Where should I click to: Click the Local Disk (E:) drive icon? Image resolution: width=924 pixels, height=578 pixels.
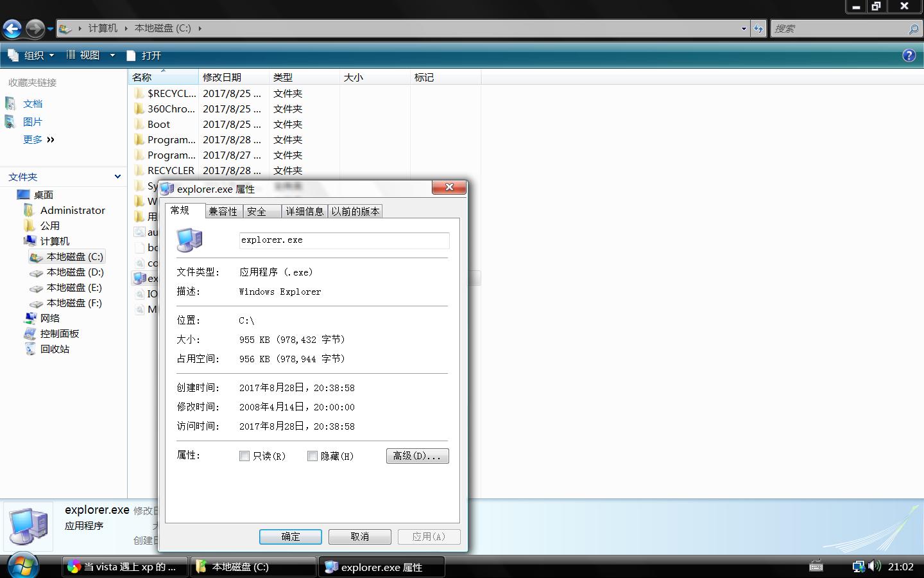tap(37, 288)
